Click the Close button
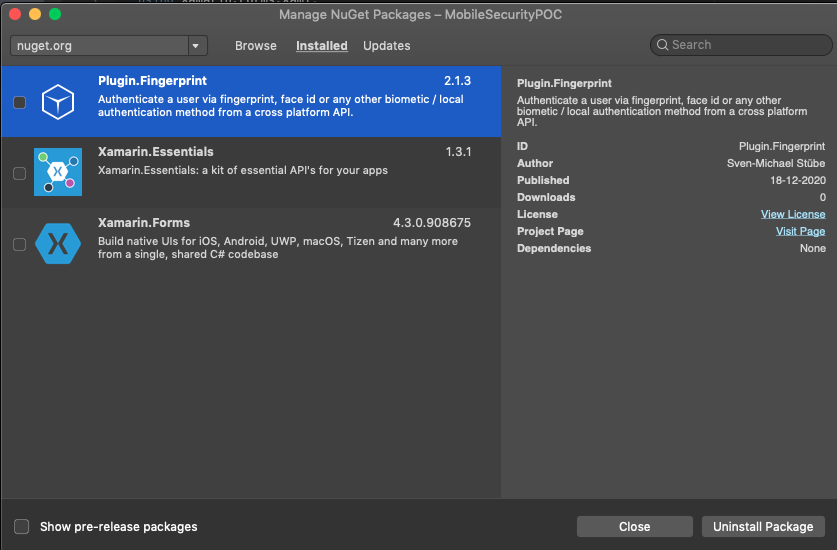Screen dimensions: 837x550 [x=634, y=527]
